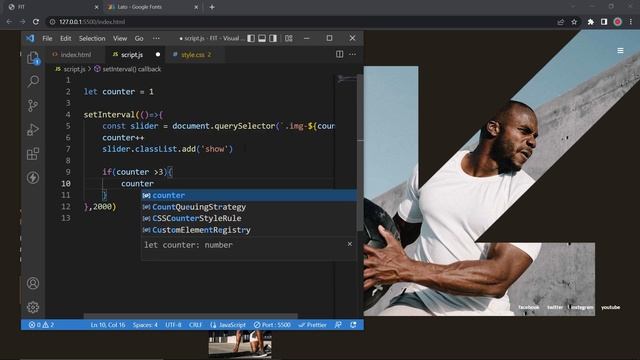
Task: Open the Selection menu
Action: [92, 38]
